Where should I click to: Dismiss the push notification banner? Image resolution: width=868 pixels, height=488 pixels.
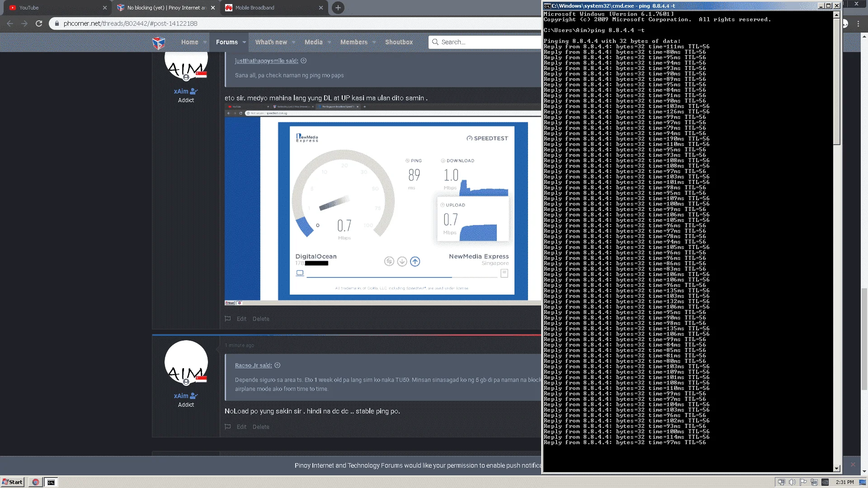853,465
